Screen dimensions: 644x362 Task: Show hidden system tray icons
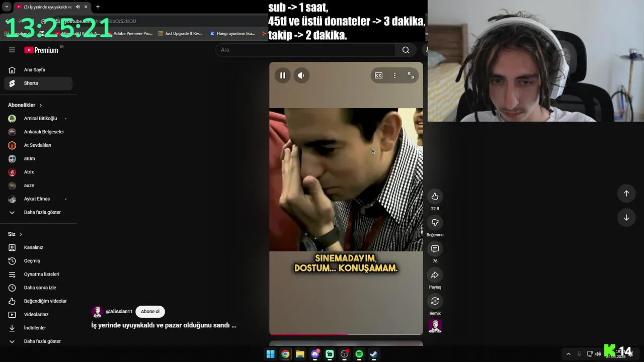click(x=569, y=354)
